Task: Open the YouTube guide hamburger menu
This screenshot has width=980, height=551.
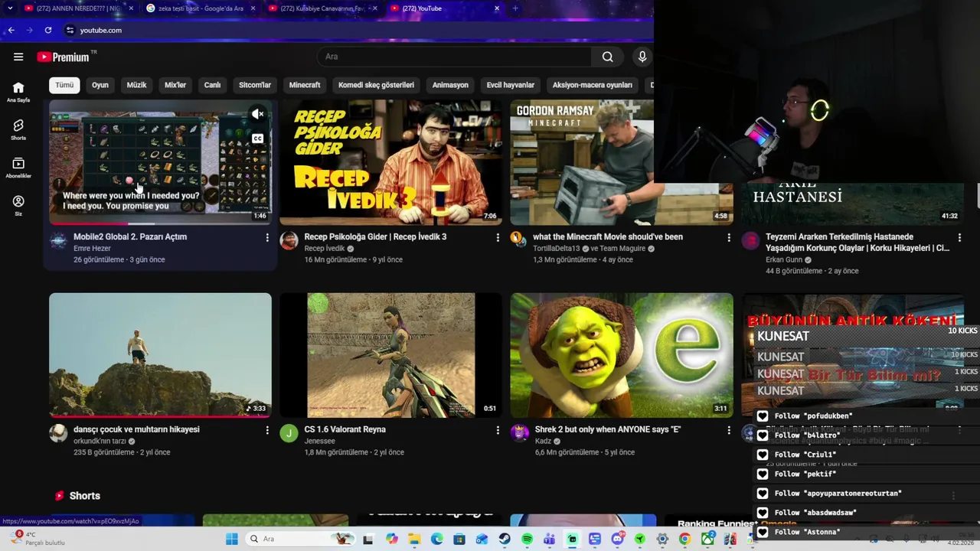Action: (x=18, y=57)
